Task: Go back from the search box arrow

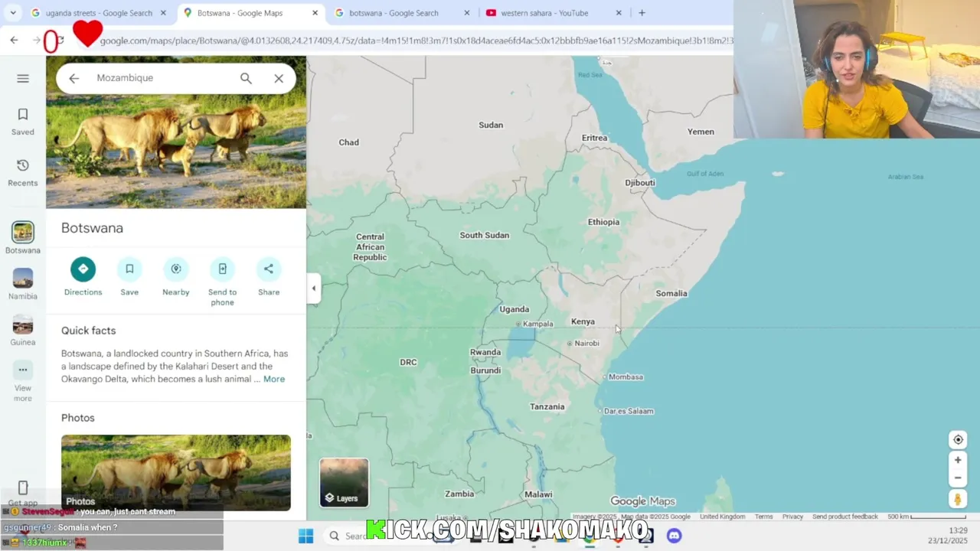Action: pyautogui.click(x=73, y=78)
